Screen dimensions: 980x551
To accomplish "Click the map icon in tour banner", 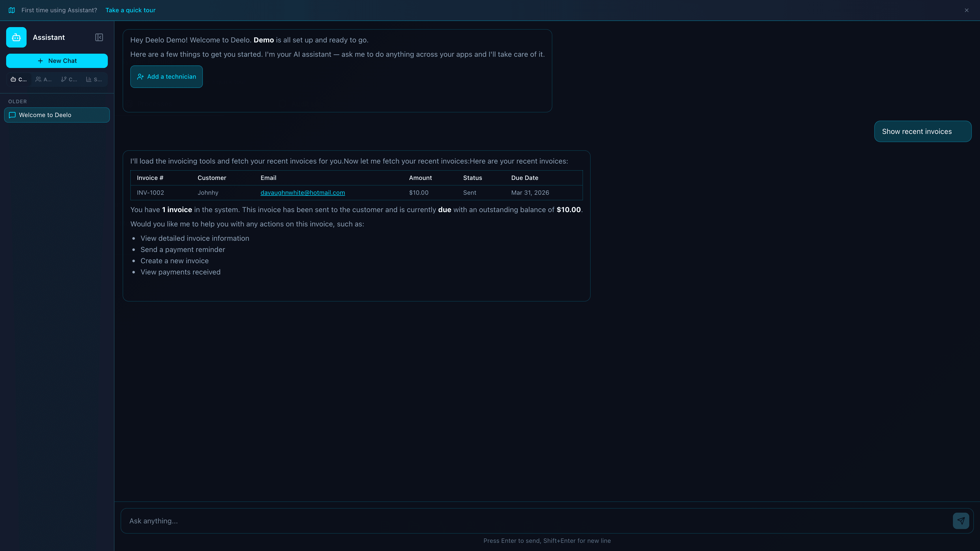I will (x=12, y=10).
